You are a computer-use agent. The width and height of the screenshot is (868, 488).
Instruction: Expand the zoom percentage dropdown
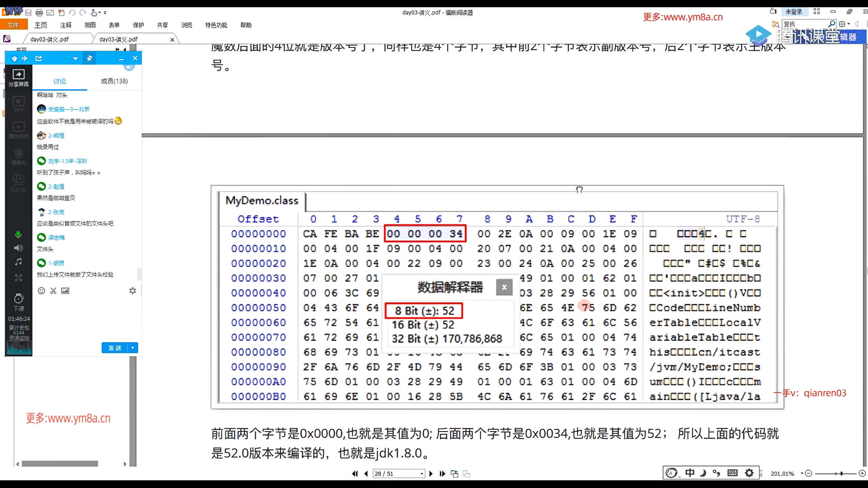coord(802,474)
